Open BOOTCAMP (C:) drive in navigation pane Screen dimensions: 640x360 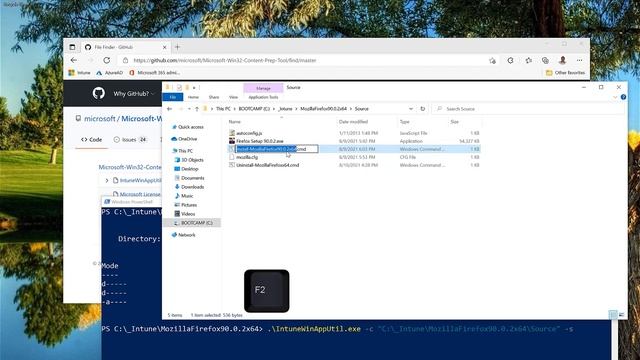click(x=196, y=223)
